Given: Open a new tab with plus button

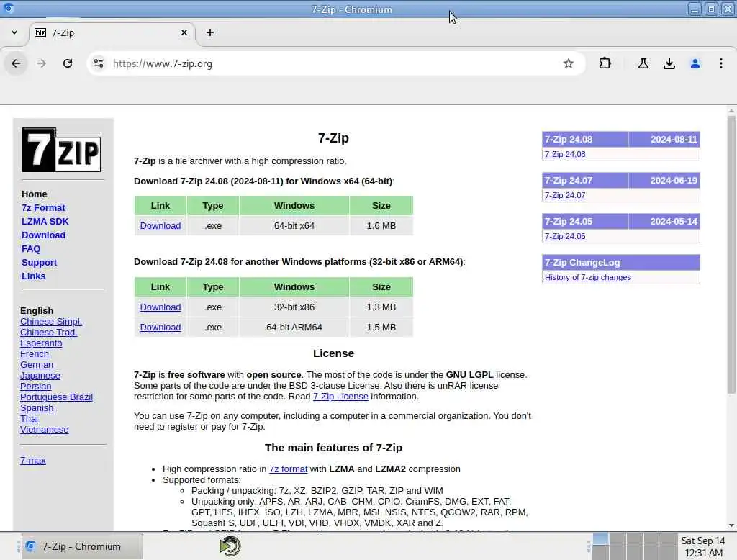Looking at the screenshot, I should [210, 32].
